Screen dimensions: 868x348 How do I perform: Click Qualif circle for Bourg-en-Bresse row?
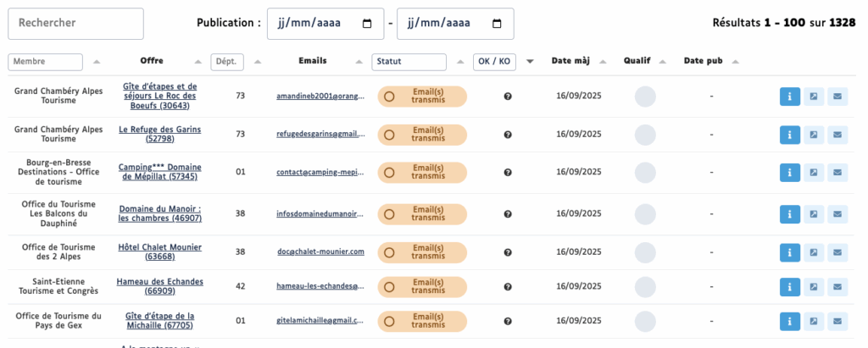[645, 174]
